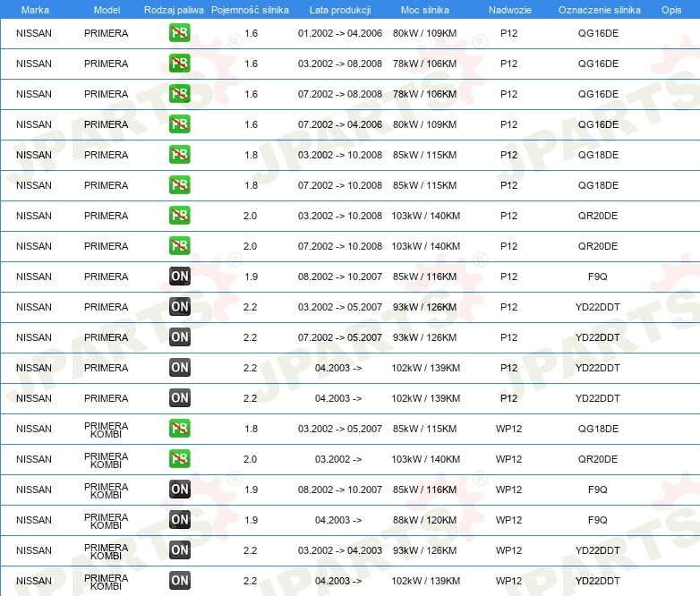The width and height of the screenshot is (700, 596).
Task: Click YD22DDT in the 03.2002 -> 04.2003 row
Action: pyautogui.click(x=598, y=550)
